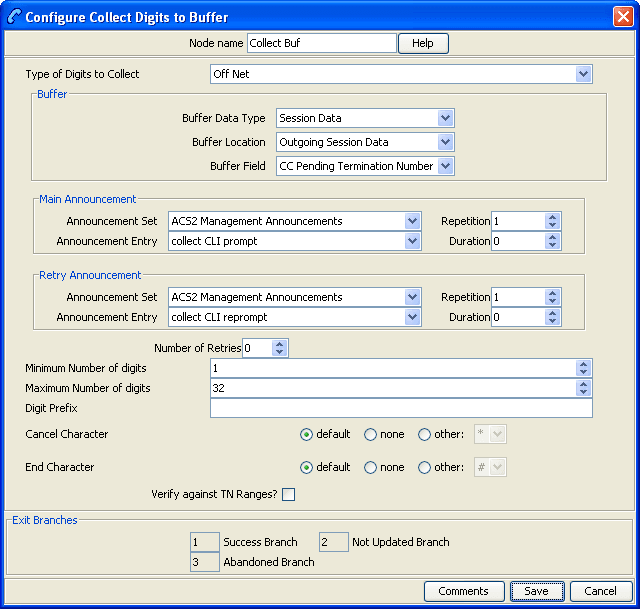This screenshot has width=640, height=609.
Task: Decrease Main Announcement Duration value
Action: pyautogui.click(x=553, y=245)
